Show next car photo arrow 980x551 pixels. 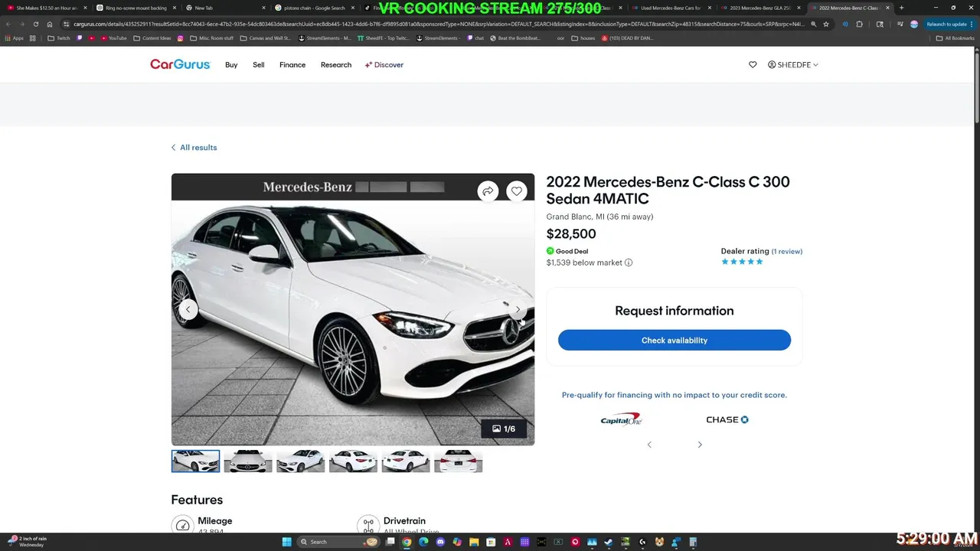click(518, 310)
